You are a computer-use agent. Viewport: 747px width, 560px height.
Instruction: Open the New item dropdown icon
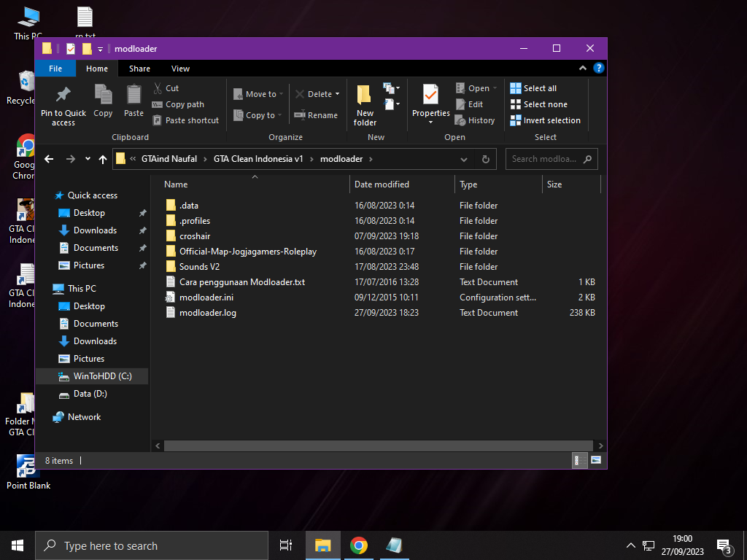pos(392,88)
